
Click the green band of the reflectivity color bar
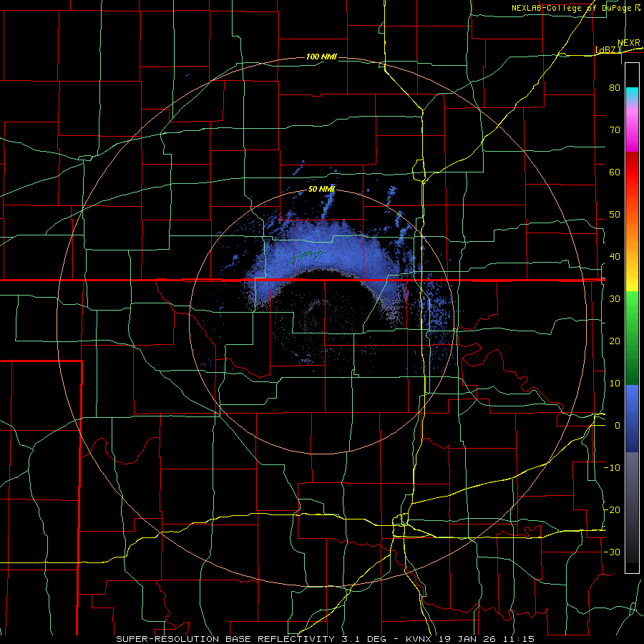[x=632, y=338]
